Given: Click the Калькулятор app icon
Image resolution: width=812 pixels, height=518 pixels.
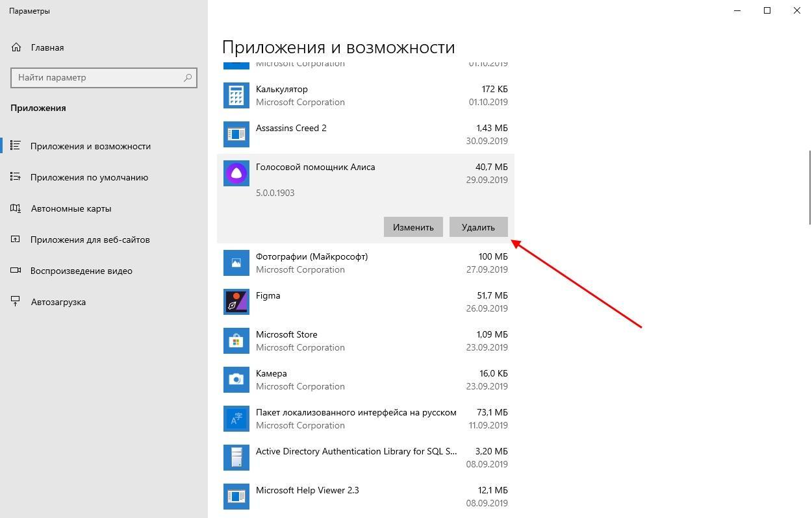Looking at the screenshot, I should coord(236,95).
